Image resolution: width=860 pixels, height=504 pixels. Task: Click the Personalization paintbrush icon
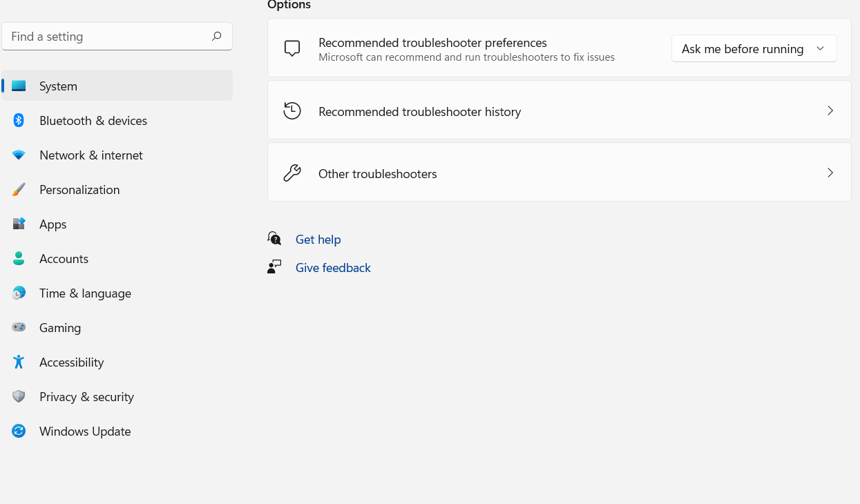tap(19, 190)
